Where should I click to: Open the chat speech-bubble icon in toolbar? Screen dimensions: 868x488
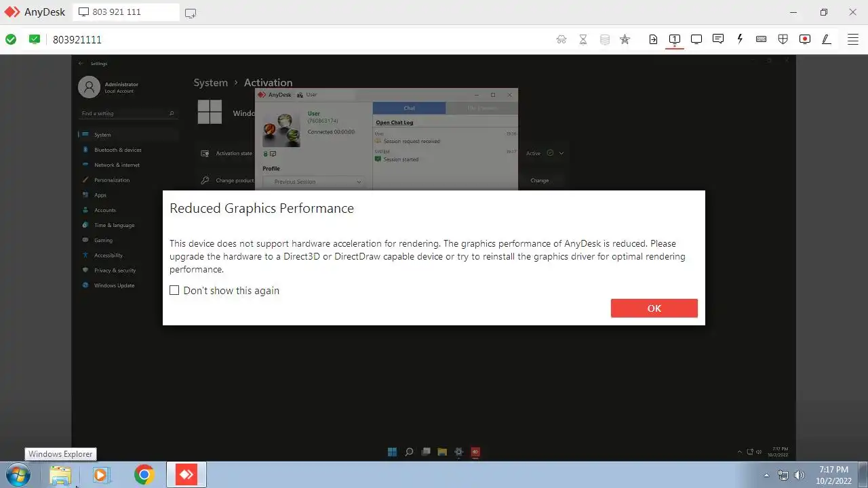pos(718,39)
